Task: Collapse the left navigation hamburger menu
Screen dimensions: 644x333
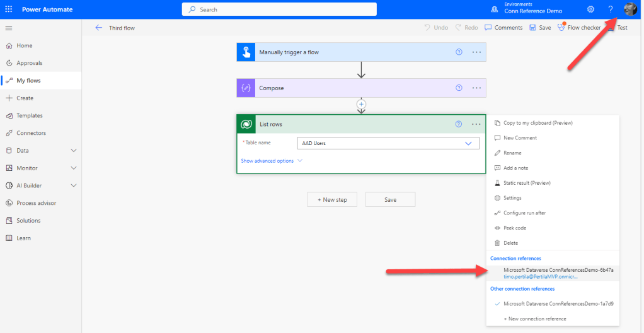Action: (x=9, y=28)
